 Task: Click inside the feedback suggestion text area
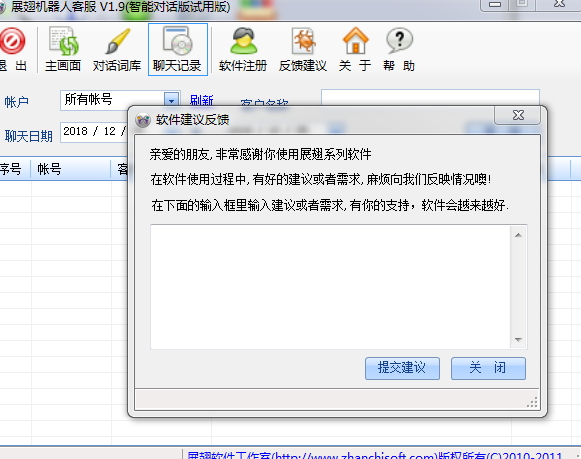[x=331, y=287]
